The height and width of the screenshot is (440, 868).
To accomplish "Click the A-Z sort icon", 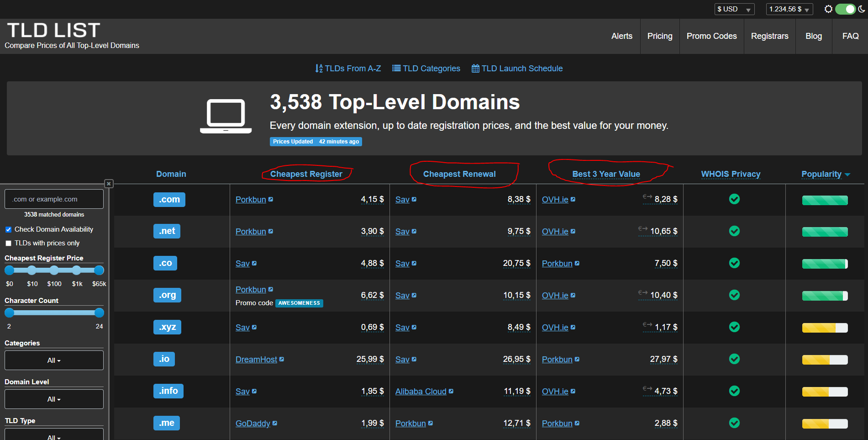I will coord(319,69).
